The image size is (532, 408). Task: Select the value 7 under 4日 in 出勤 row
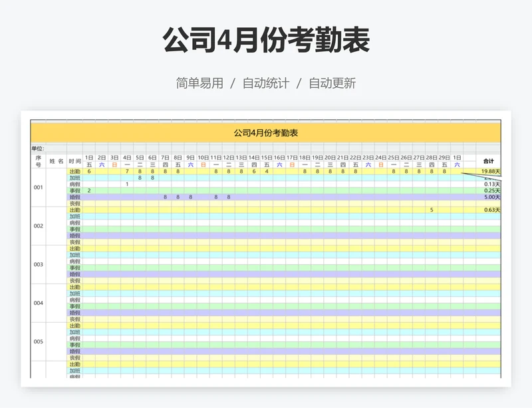127,171
